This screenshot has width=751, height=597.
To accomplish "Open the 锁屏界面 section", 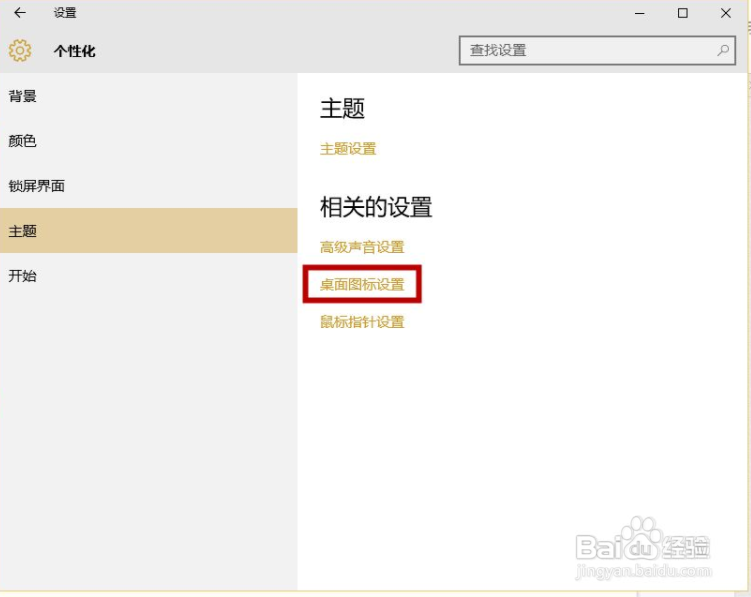I will (148, 186).
